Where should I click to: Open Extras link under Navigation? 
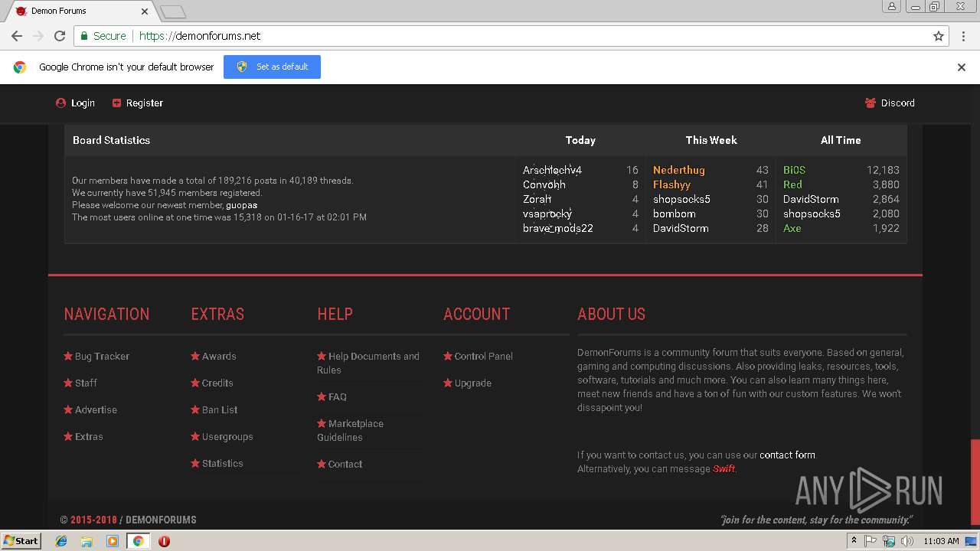[x=89, y=436]
